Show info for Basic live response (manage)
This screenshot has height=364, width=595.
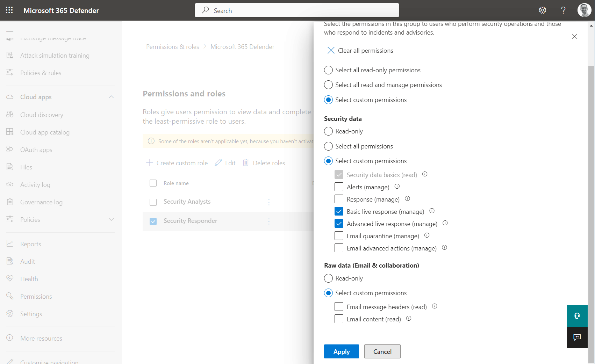pyautogui.click(x=432, y=211)
